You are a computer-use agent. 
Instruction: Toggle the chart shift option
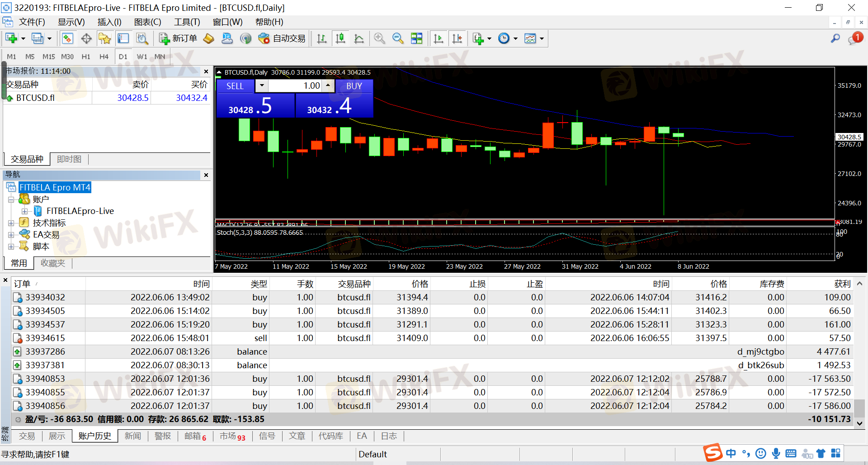tap(457, 39)
